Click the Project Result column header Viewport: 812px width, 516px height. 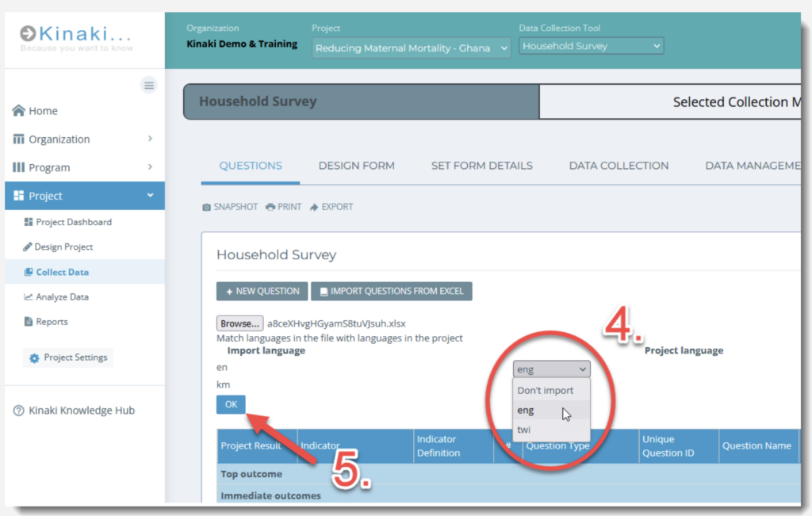(x=257, y=445)
